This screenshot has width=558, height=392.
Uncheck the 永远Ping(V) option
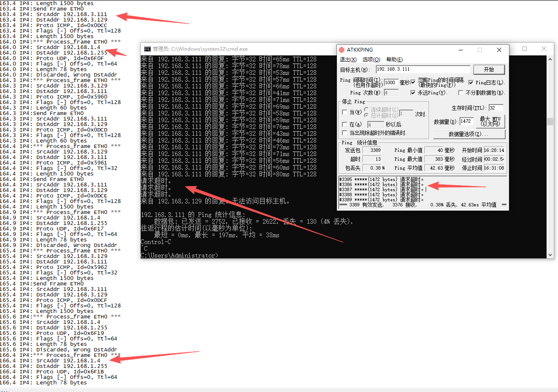coord(413,93)
